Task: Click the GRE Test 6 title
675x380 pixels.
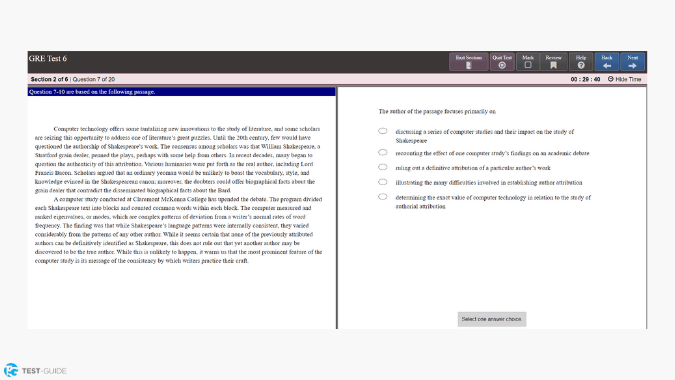Action: click(48, 59)
